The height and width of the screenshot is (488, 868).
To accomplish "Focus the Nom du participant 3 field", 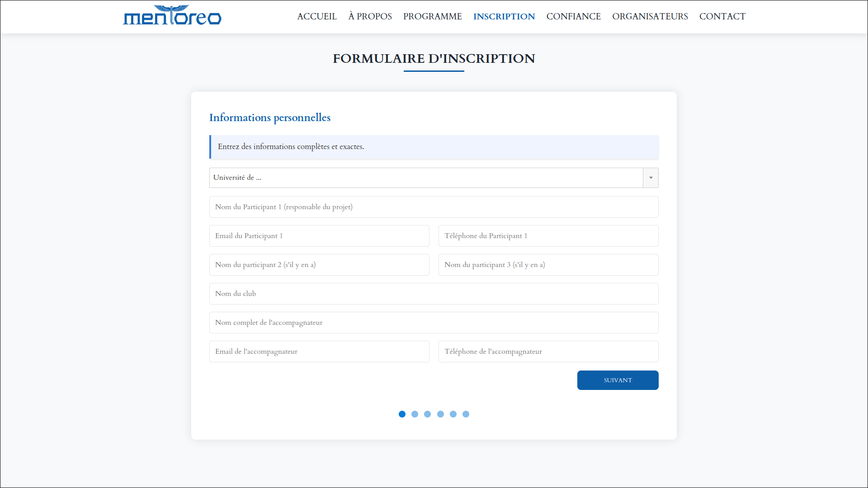I will (548, 265).
